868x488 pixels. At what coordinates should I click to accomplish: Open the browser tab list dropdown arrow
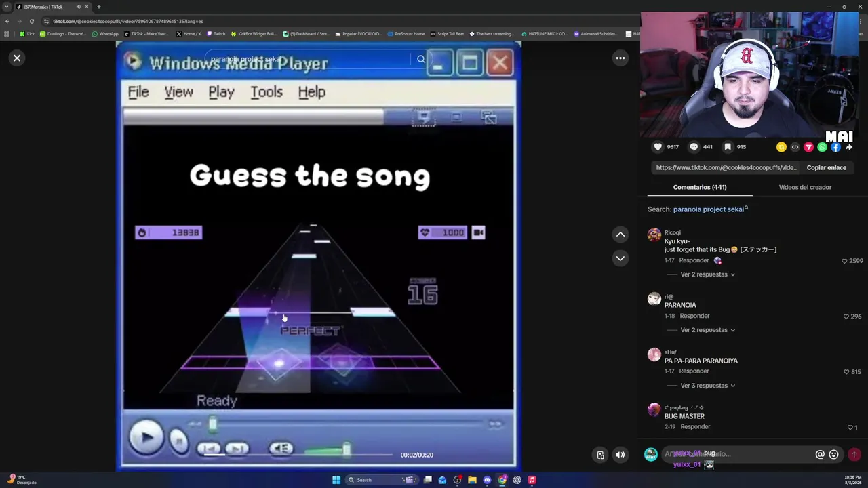pos(6,7)
